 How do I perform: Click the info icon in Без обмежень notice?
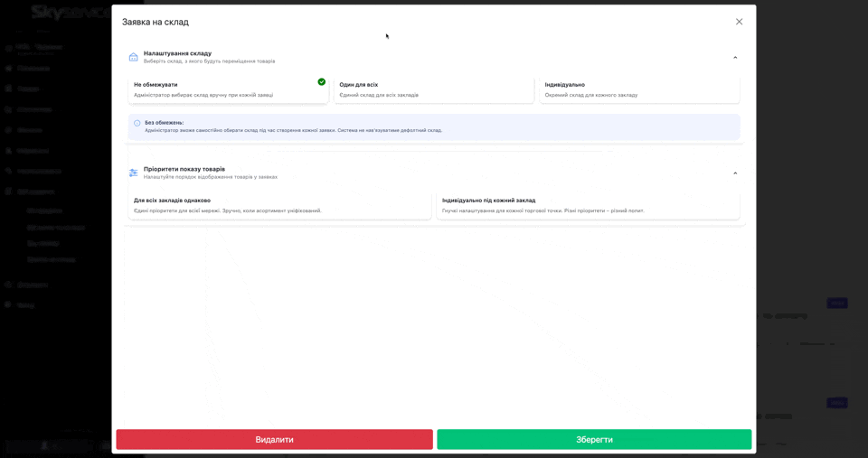coord(137,123)
